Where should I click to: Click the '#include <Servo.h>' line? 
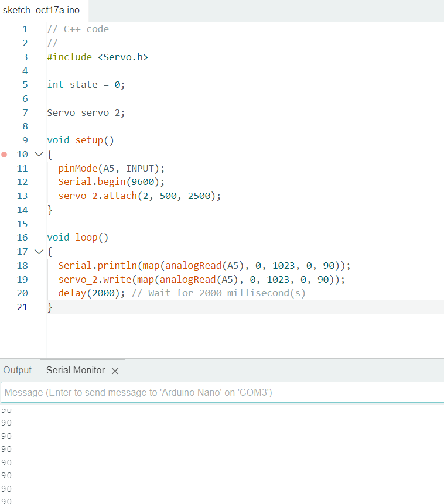point(97,57)
